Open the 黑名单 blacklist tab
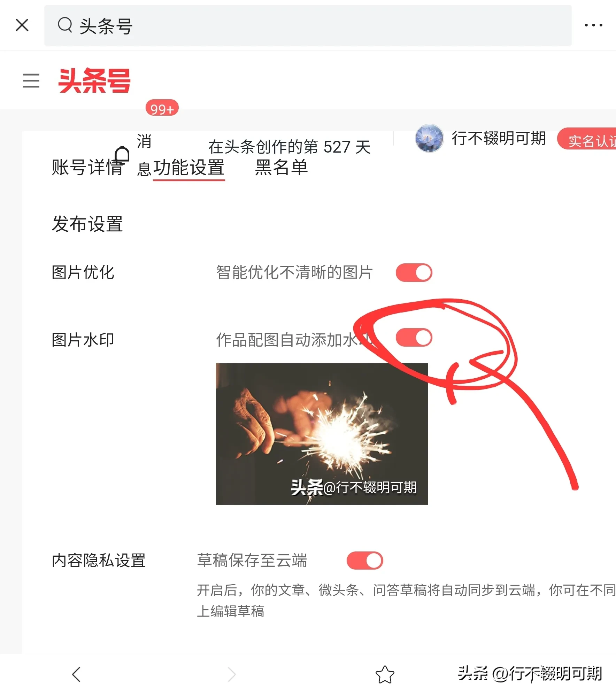Screen dimensions: 616x695 tap(281, 167)
